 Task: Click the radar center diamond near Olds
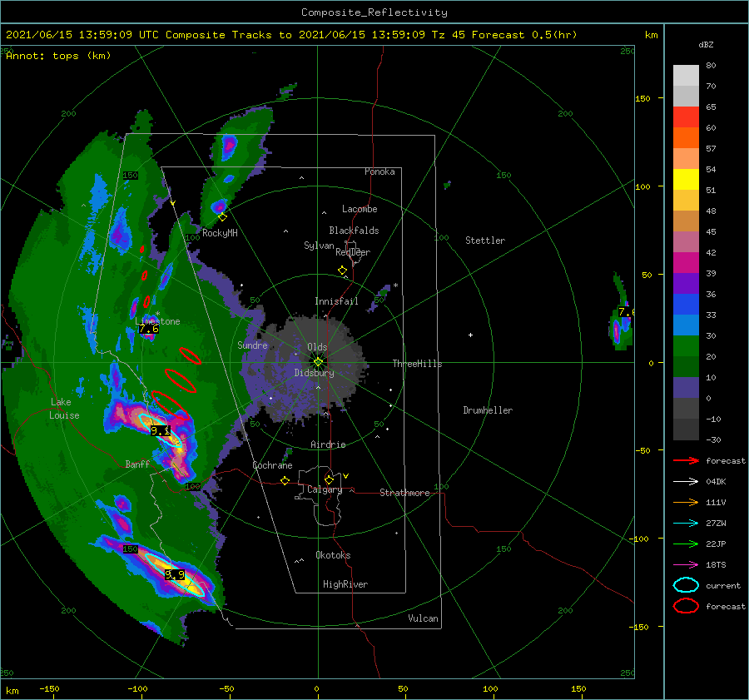click(x=318, y=362)
